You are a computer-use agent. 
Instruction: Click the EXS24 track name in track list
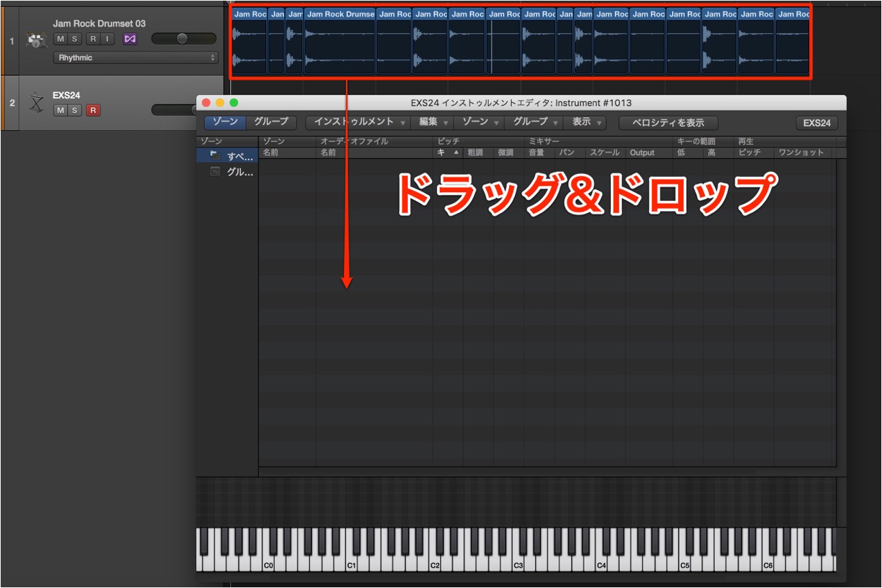67,95
